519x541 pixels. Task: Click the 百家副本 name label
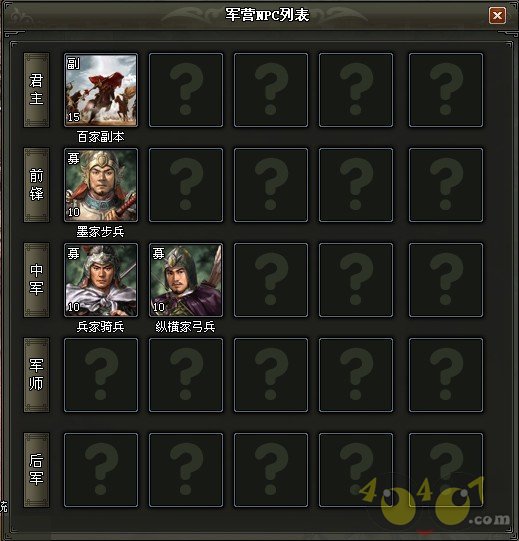[101, 137]
